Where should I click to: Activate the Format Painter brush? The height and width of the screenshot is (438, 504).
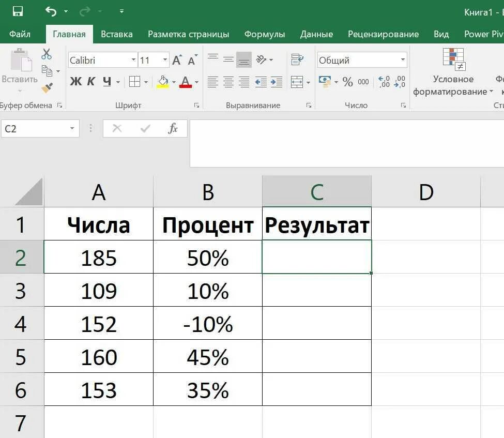[x=47, y=87]
